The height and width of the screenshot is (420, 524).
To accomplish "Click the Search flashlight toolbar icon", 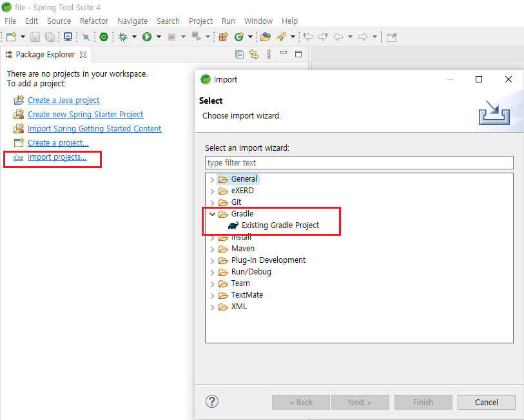I will coord(281,37).
